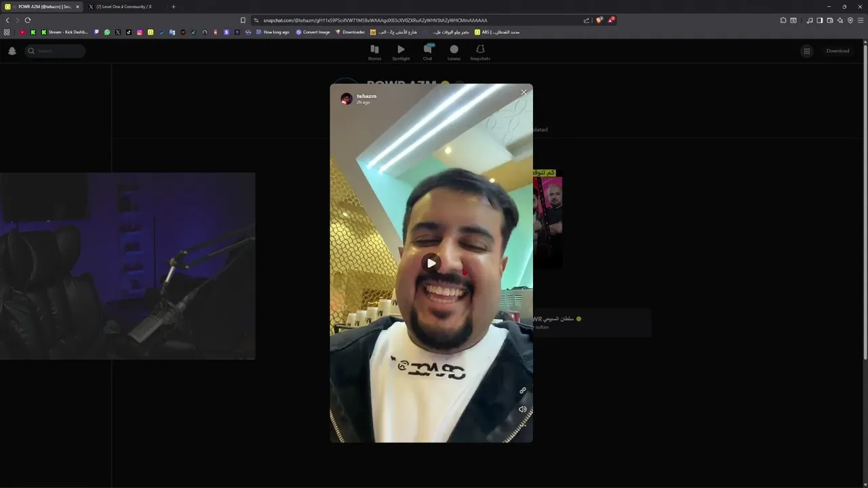
Task: Open the Spotlight tab in Snapchat
Action: point(401,52)
